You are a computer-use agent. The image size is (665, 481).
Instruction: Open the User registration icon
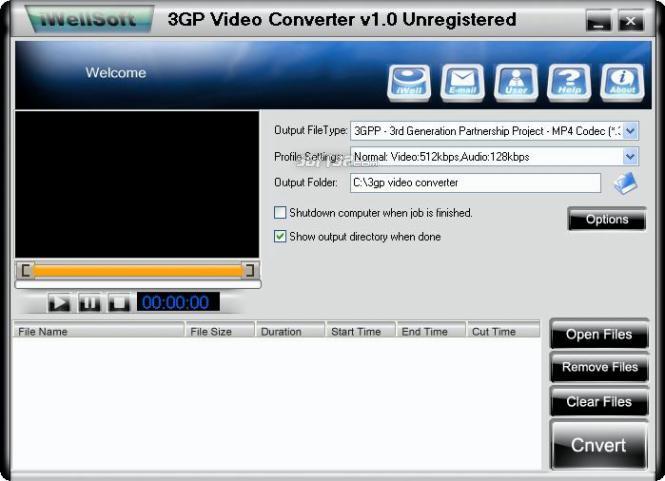(x=516, y=83)
